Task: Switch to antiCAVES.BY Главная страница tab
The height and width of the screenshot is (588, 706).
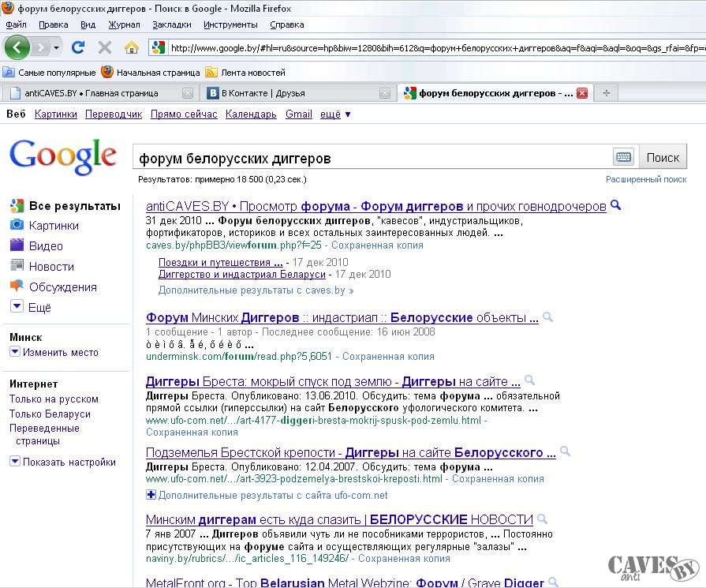Action: click(92, 93)
